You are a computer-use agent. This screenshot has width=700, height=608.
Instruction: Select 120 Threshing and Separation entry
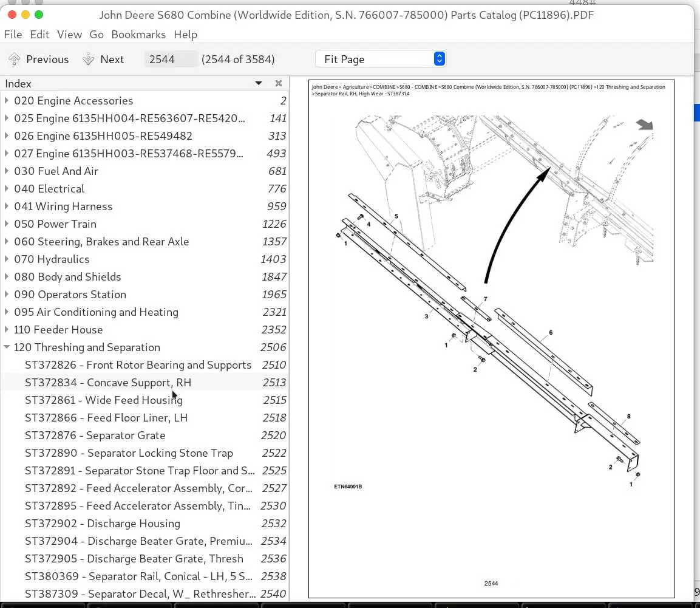(144, 347)
